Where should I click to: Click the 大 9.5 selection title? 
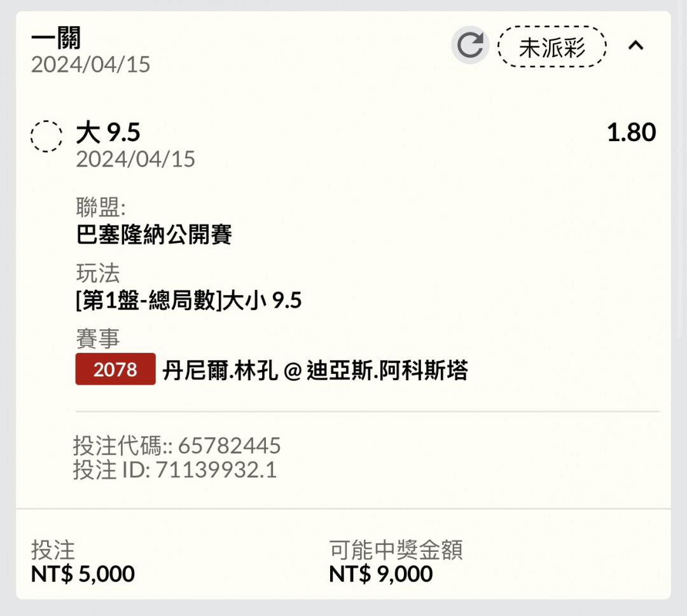pos(108,132)
